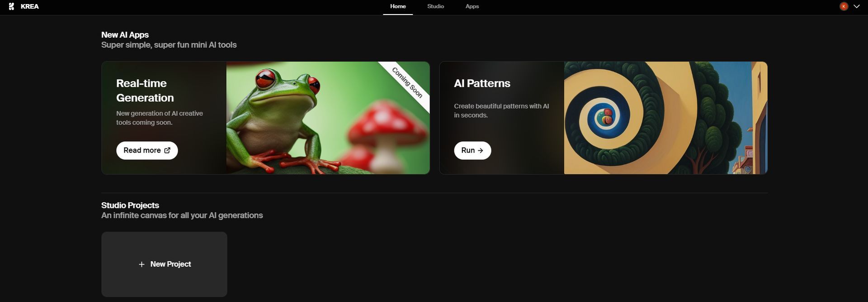Image resolution: width=868 pixels, height=302 pixels.
Task: Select the AI Patterns card title
Action: [482, 83]
